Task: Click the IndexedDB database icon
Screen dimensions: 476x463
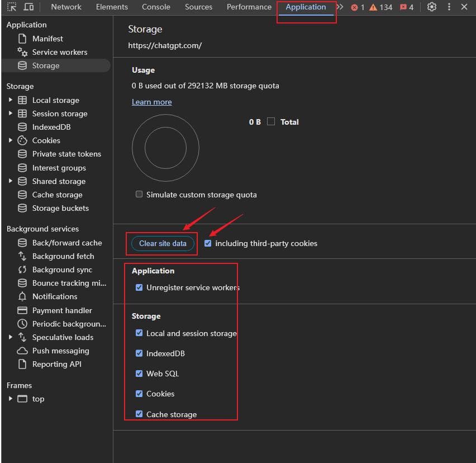Action: click(x=22, y=127)
